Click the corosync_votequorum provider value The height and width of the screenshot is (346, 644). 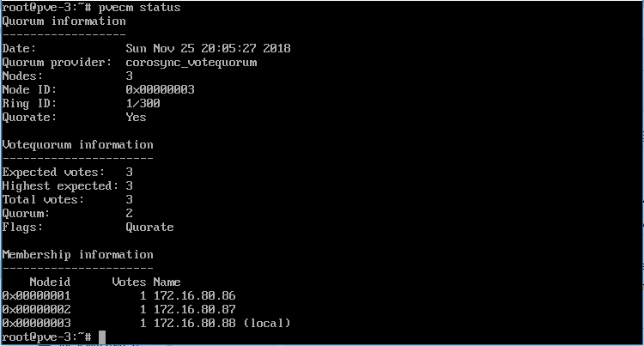[191, 63]
